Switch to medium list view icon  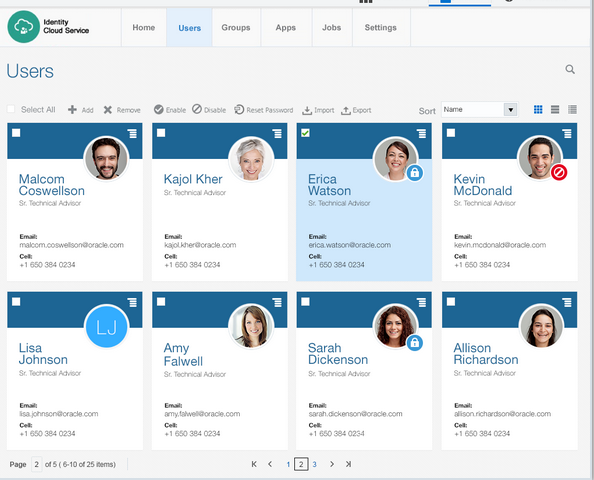click(x=555, y=109)
